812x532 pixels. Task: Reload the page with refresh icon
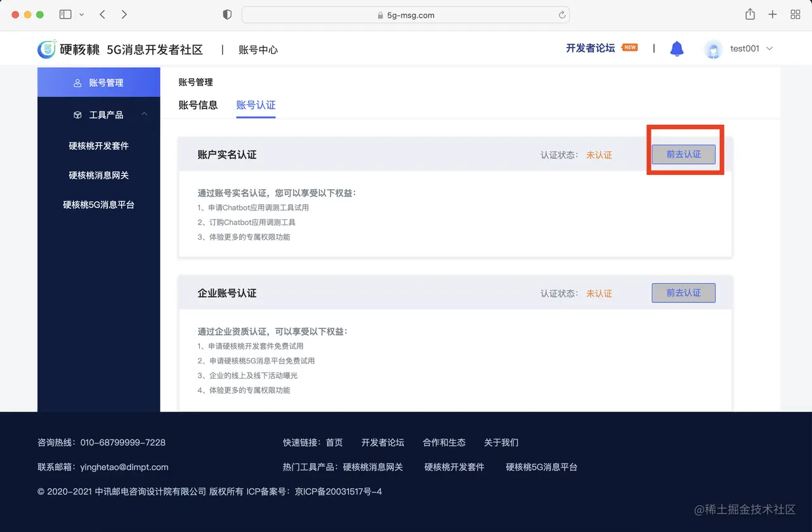coord(562,15)
